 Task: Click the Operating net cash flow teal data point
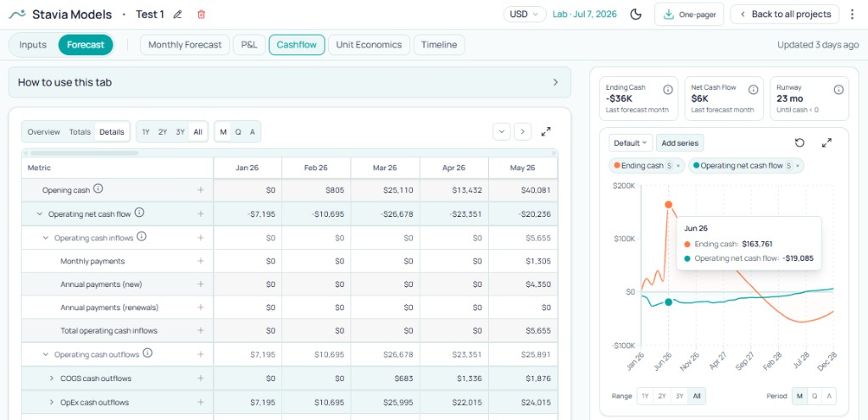(x=668, y=301)
